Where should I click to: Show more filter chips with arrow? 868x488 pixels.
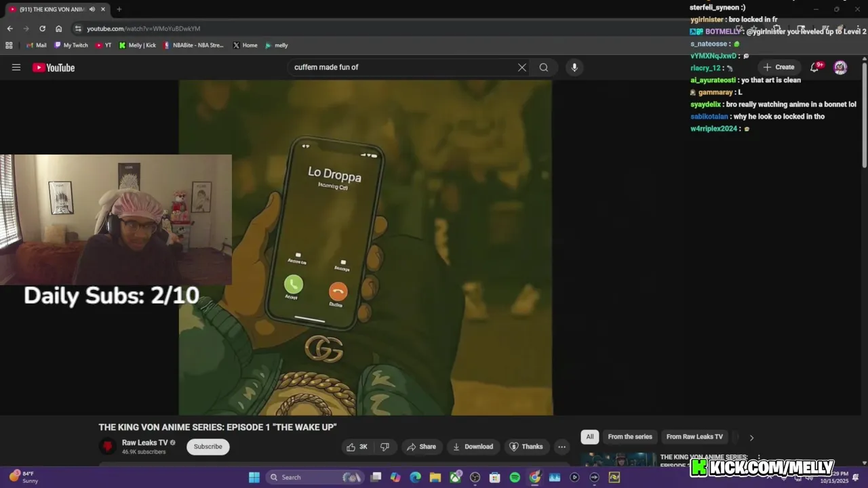[x=751, y=438]
